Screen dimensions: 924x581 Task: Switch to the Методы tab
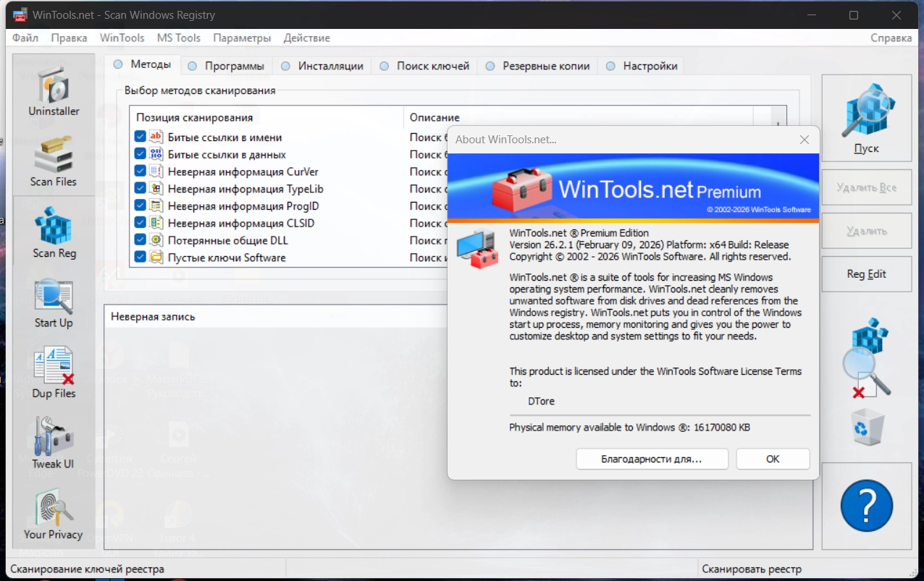click(x=142, y=64)
